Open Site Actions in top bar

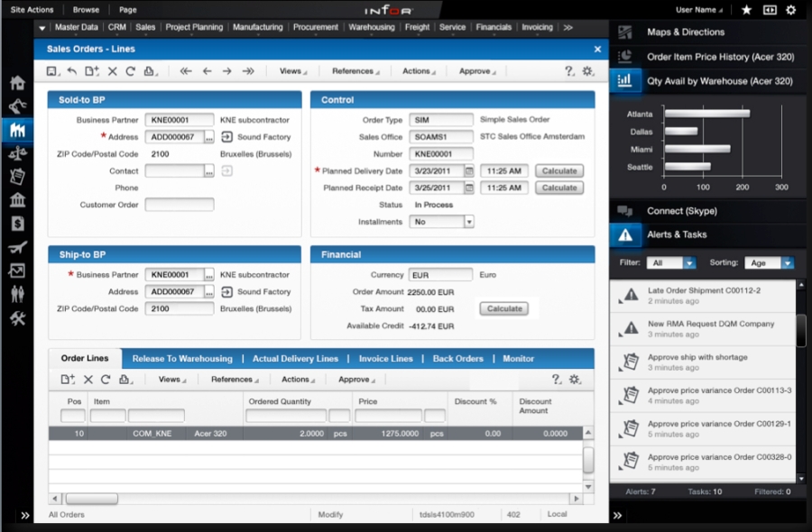click(x=32, y=10)
